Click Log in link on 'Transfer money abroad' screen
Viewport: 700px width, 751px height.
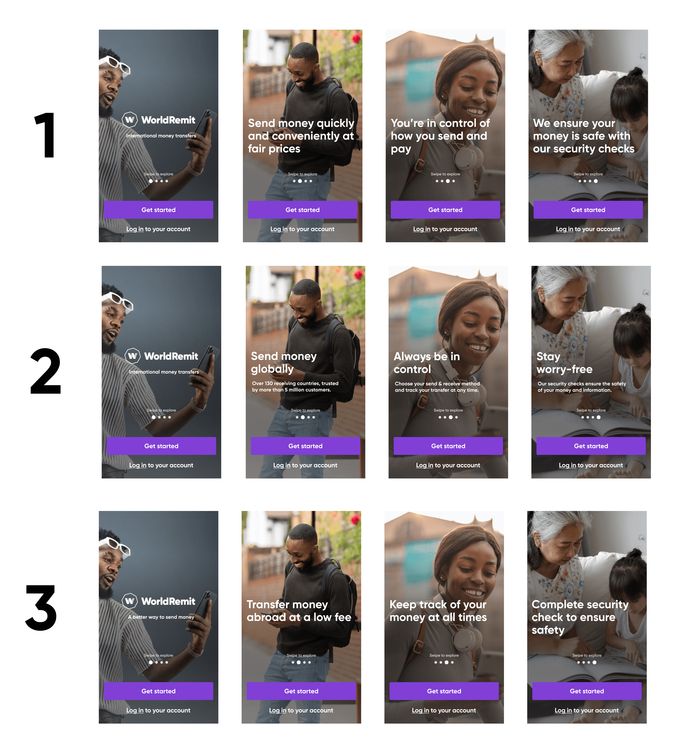(278, 710)
